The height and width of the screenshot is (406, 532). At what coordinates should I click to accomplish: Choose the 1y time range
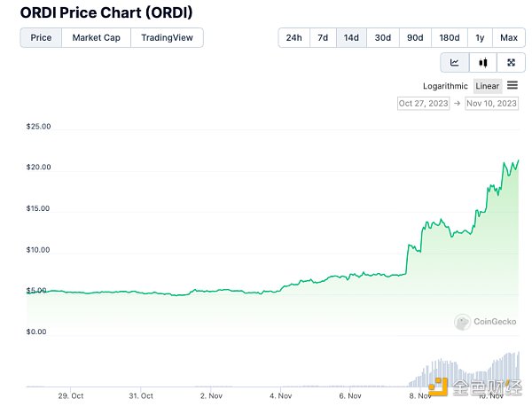pyautogui.click(x=480, y=37)
